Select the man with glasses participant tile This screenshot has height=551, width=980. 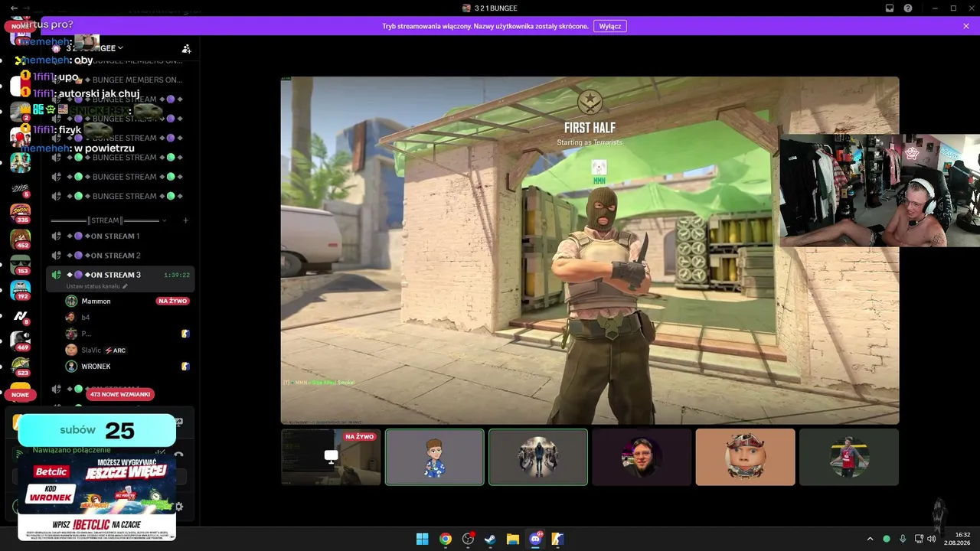point(642,457)
